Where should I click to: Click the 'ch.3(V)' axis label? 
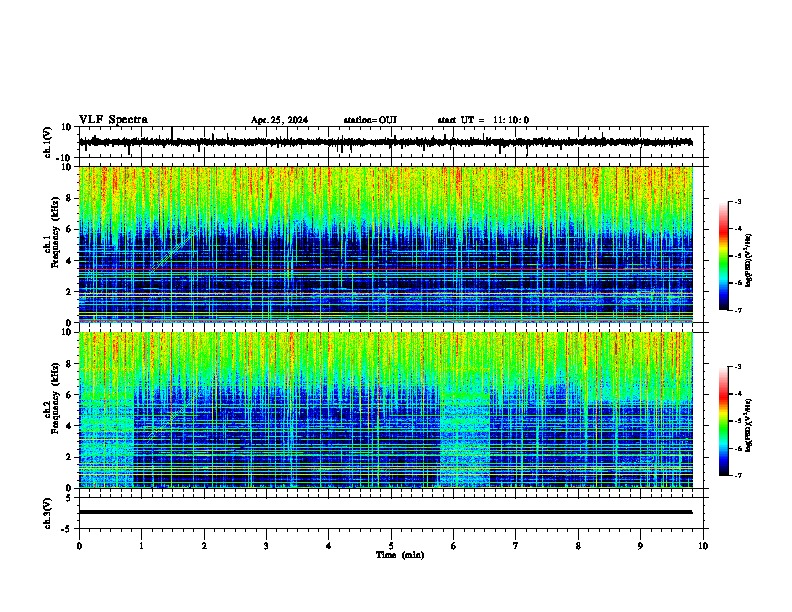click(x=48, y=513)
